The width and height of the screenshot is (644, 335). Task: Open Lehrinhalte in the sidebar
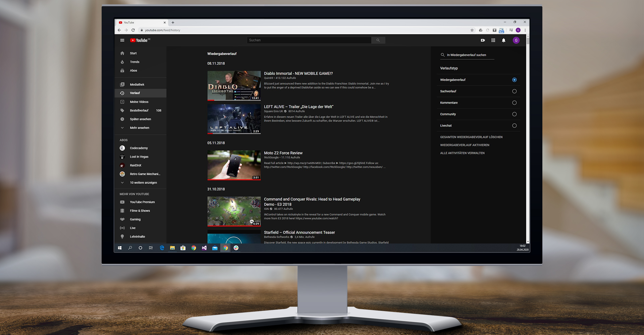click(141, 237)
